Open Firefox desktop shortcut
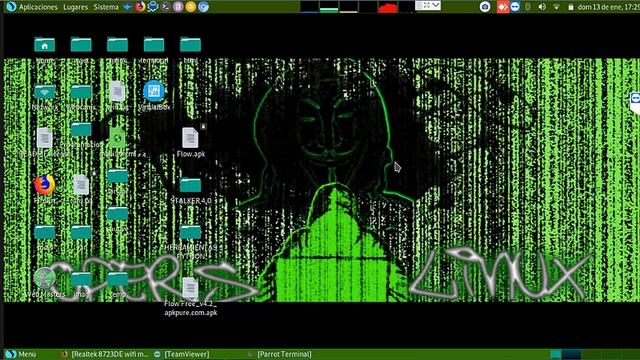 (44, 185)
